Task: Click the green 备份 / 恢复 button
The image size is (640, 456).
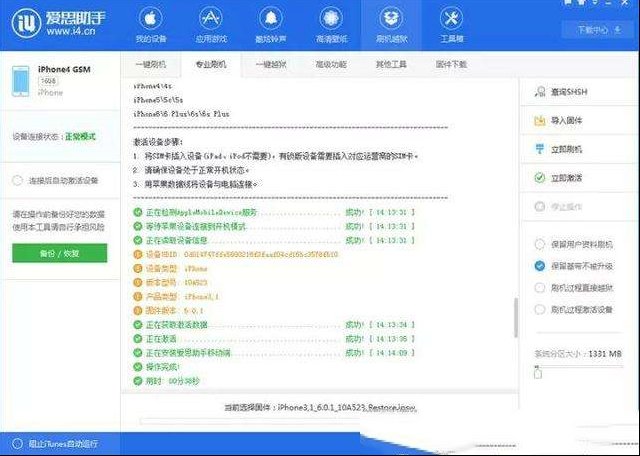Action: [x=60, y=253]
